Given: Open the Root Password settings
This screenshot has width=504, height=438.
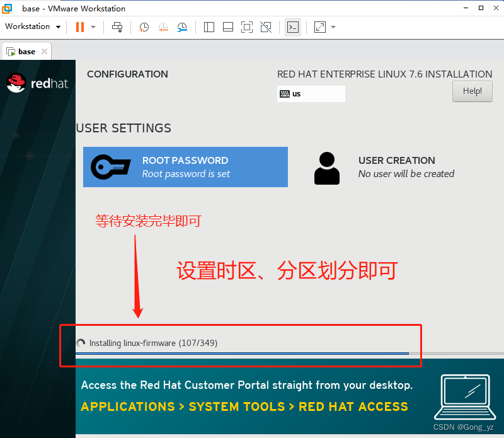Looking at the screenshot, I should tap(185, 167).
